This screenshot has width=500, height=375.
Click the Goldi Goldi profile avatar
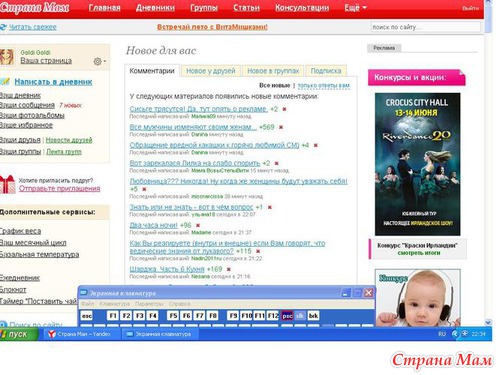click(7, 57)
